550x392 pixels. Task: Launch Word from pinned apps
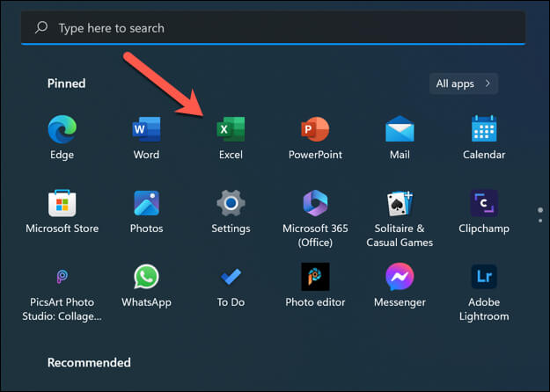[x=146, y=129]
